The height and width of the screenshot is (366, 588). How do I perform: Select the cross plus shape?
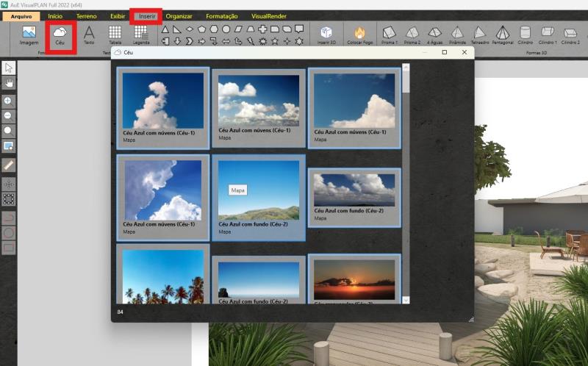coord(262,29)
